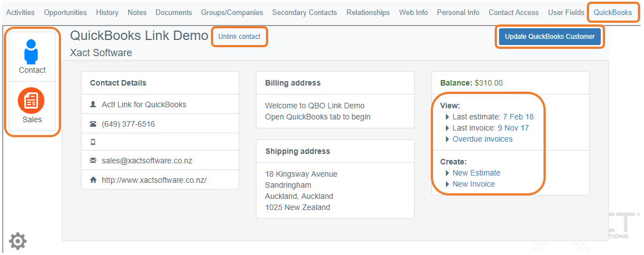644x255 pixels.
Task: Click the settings gear icon
Action: 17,241
